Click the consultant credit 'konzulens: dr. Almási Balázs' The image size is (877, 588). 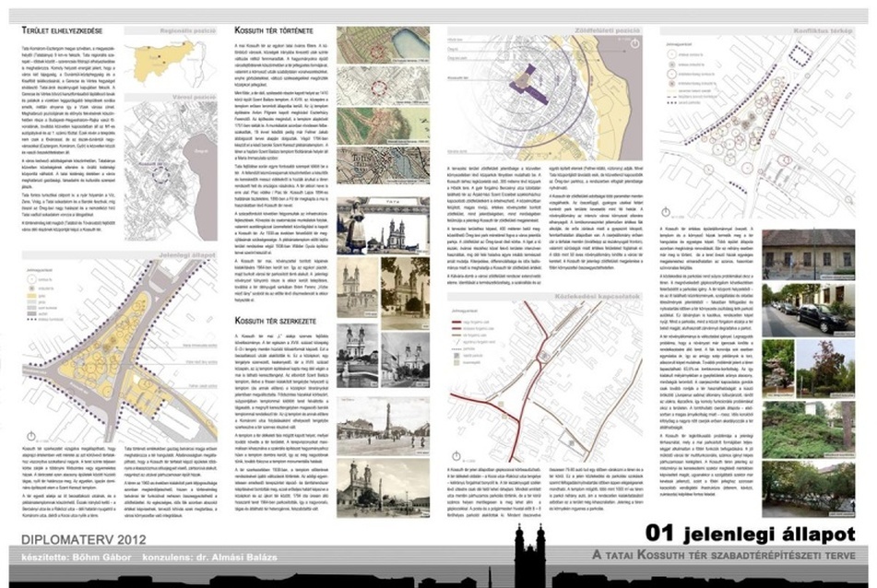[209, 558]
